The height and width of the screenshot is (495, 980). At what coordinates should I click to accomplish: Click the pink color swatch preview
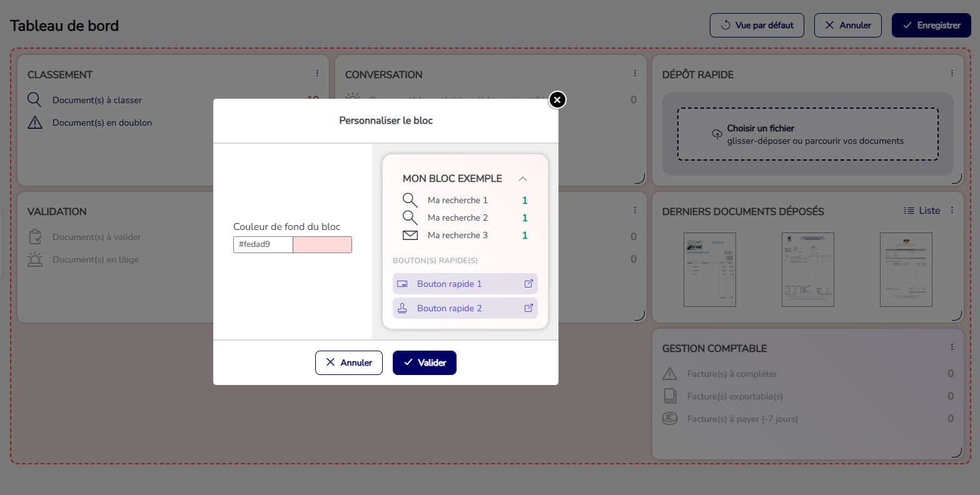[322, 244]
